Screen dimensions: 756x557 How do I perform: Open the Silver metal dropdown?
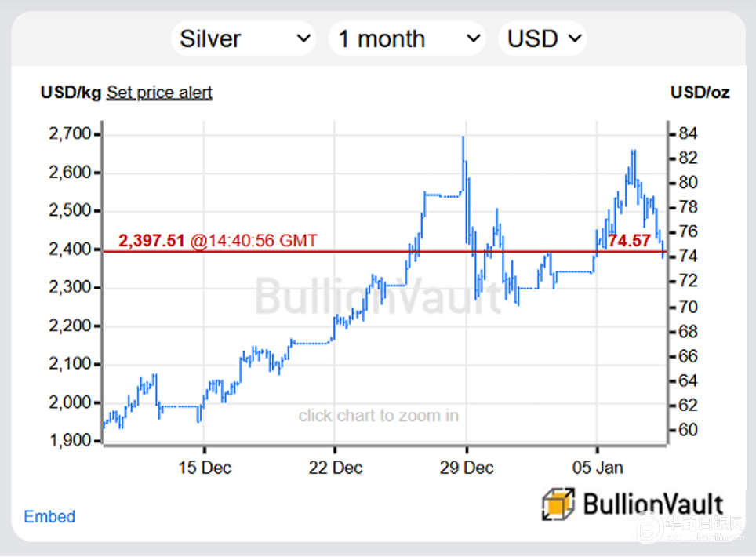242,38
